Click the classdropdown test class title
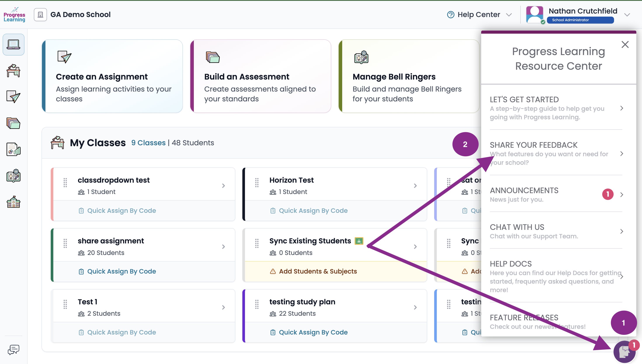The height and width of the screenshot is (364, 642). coord(114,180)
